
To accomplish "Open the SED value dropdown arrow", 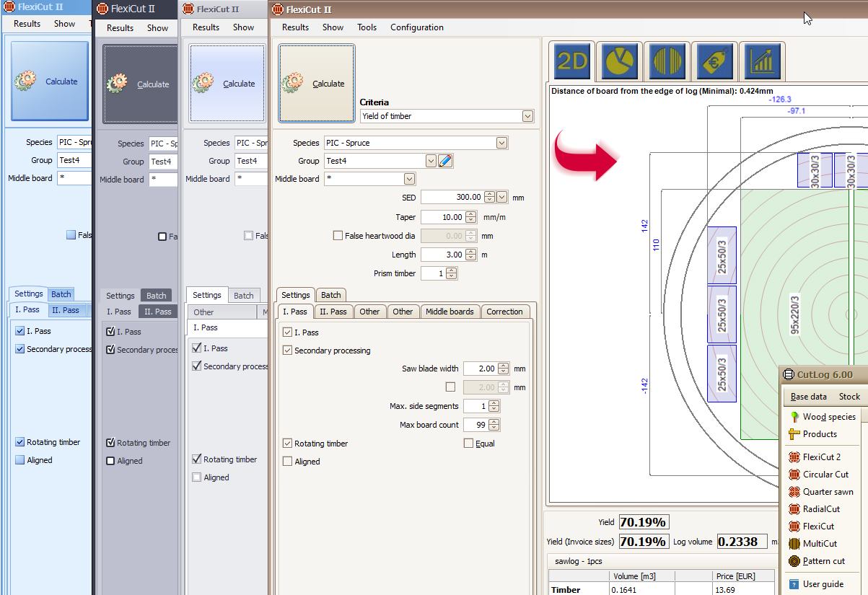I will [x=502, y=197].
